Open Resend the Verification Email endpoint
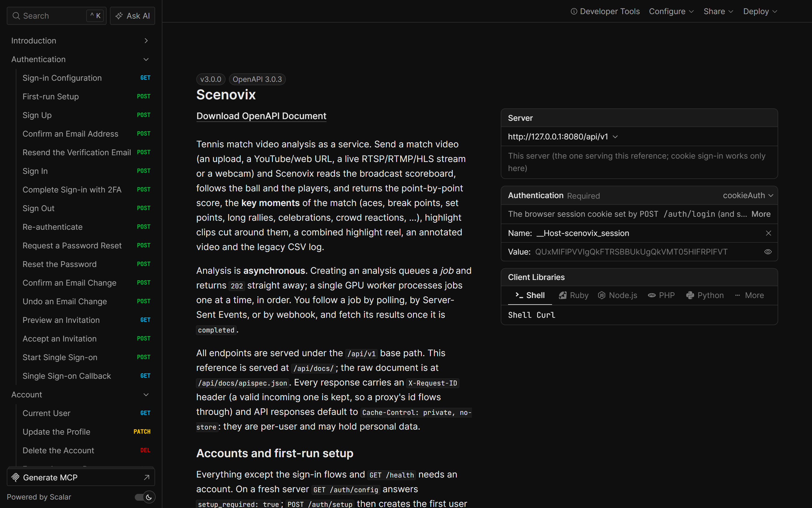The height and width of the screenshot is (508, 812). (x=86, y=152)
